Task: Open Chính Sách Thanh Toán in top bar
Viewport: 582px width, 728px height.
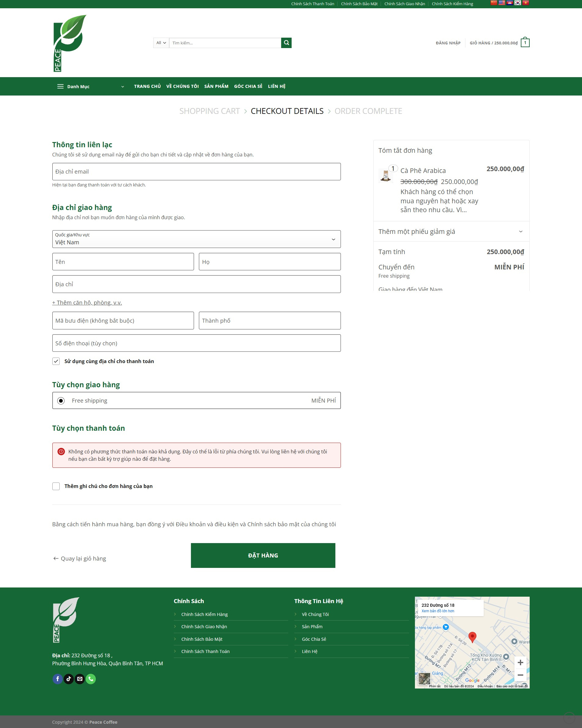Action: click(313, 4)
